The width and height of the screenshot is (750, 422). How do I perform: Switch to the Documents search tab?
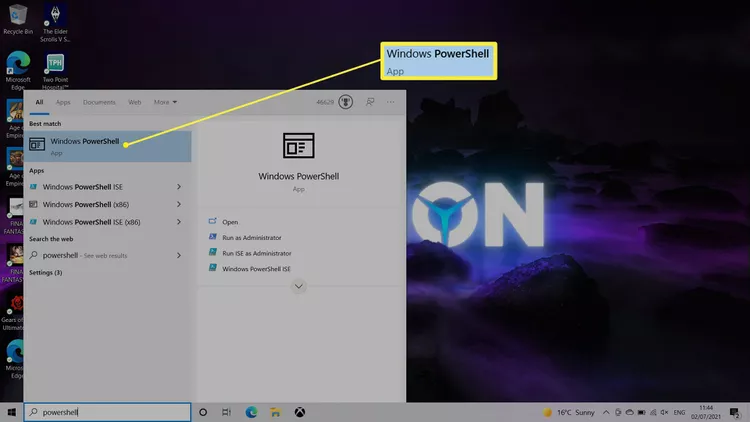[99, 102]
